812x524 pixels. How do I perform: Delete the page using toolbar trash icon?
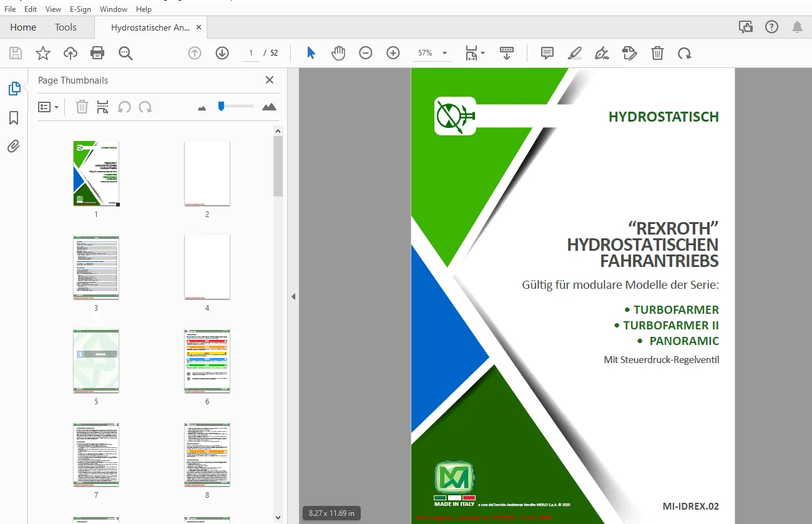(x=657, y=53)
